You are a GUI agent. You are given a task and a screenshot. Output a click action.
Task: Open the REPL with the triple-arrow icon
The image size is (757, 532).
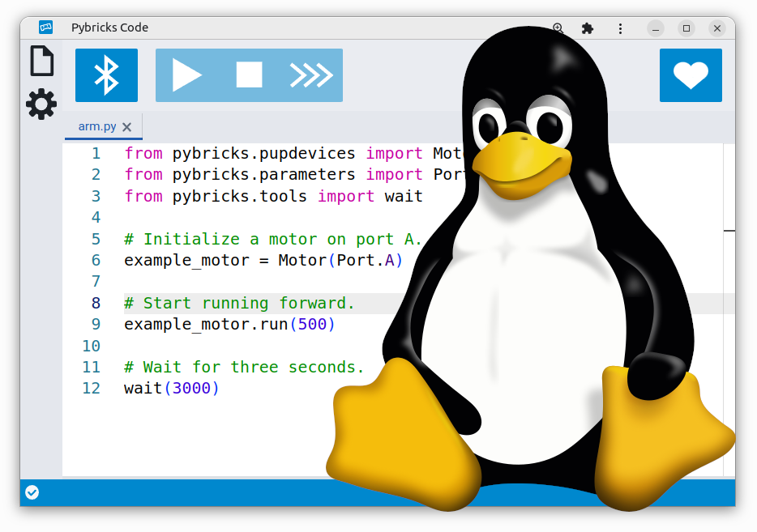point(311,75)
